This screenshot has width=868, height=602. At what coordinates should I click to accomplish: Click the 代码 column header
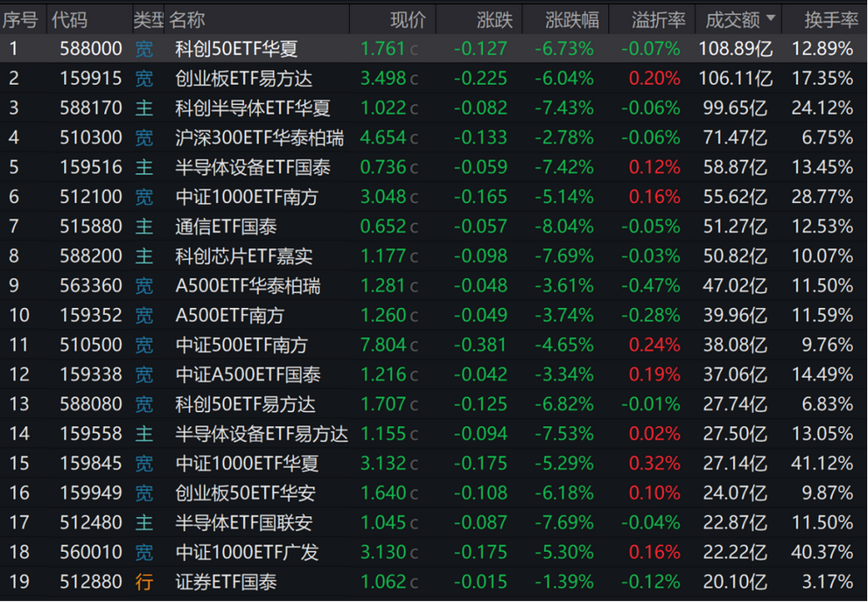pyautogui.click(x=69, y=20)
